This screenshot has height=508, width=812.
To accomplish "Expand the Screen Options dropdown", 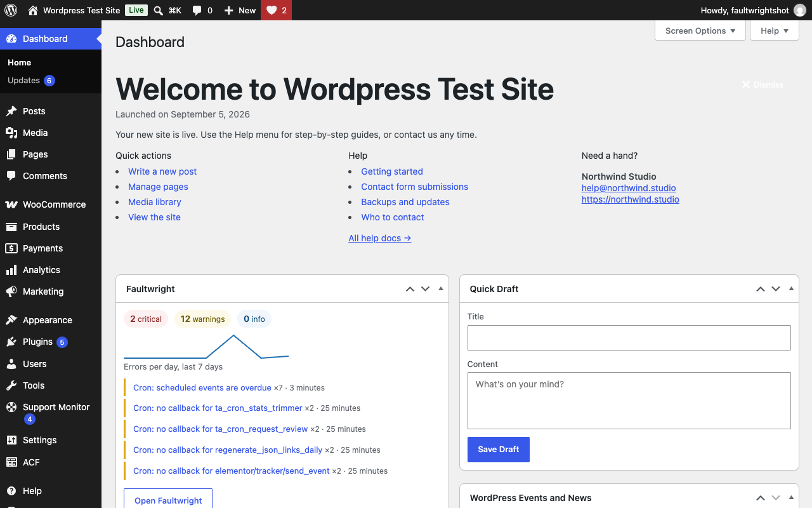I will [700, 30].
